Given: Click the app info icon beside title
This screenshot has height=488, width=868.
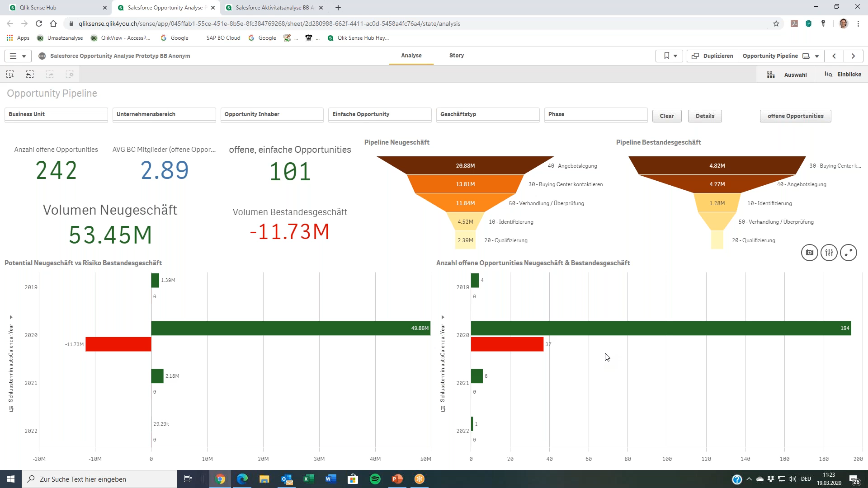Looking at the screenshot, I should 42,56.
